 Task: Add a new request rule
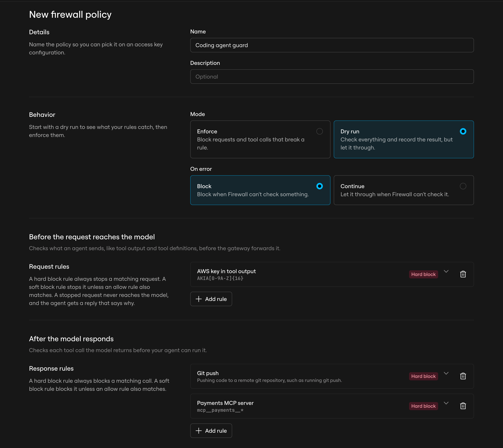coord(211,299)
